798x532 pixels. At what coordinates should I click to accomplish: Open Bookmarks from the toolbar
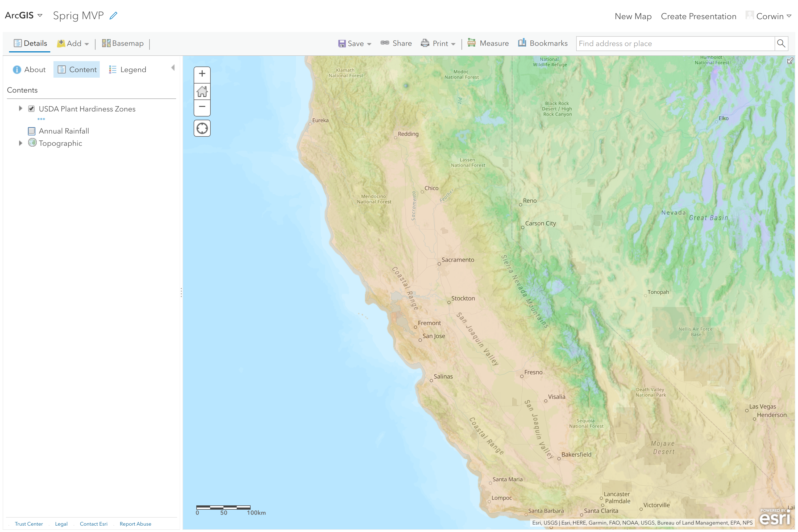point(543,43)
